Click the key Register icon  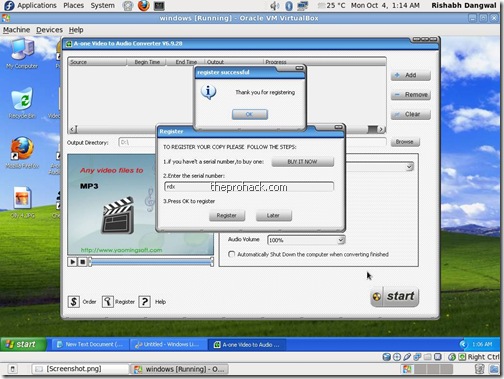coord(108,302)
